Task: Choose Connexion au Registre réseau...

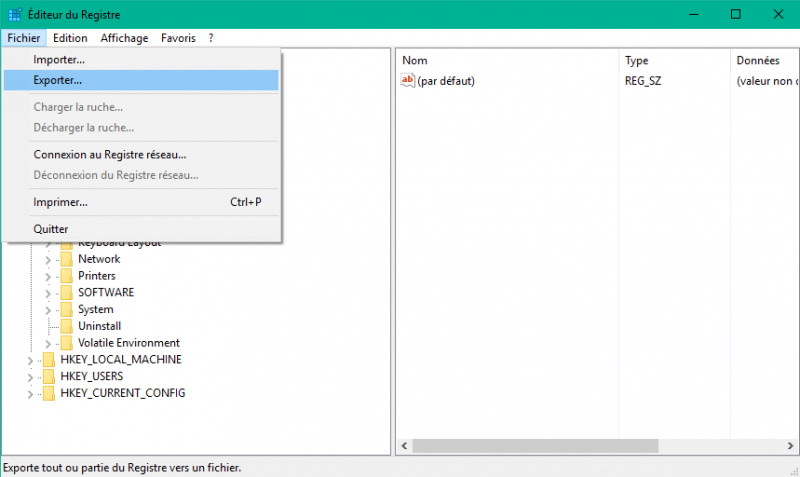Action: 141,155
